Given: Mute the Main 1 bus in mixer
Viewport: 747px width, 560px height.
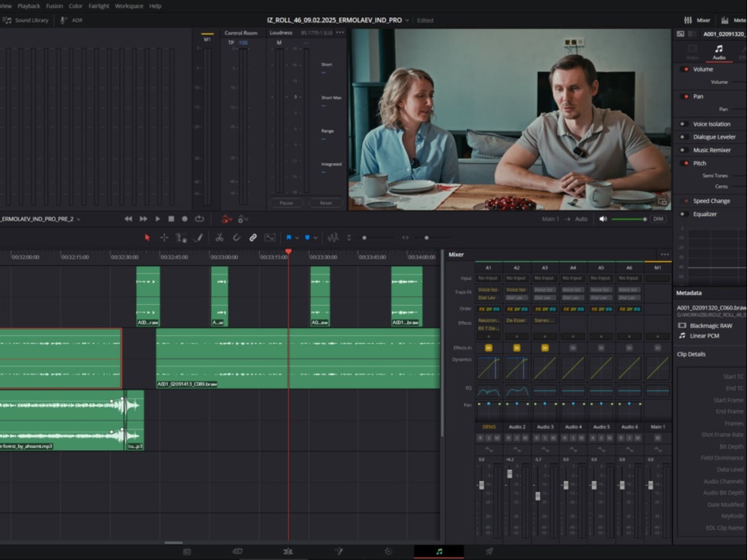Looking at the screenshot, I should pyautogui.click(x=658, y=438).
